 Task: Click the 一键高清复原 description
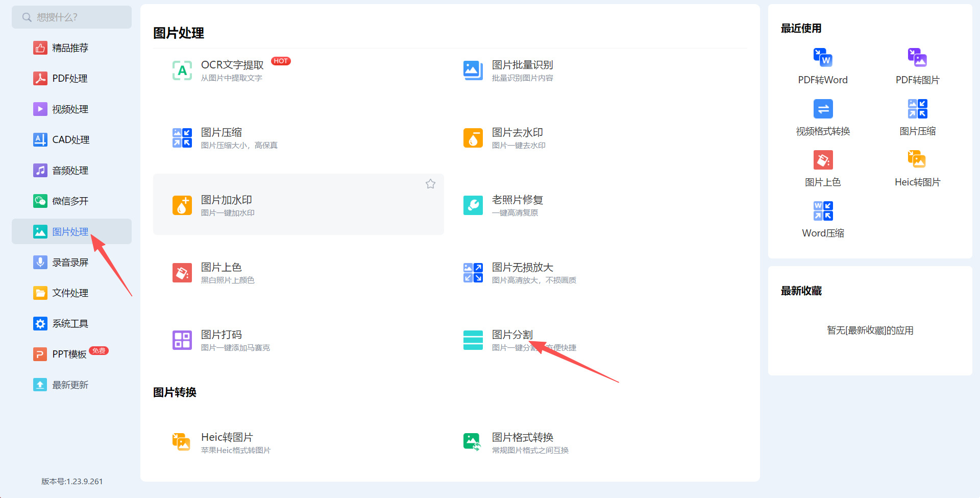pos(515,213)
